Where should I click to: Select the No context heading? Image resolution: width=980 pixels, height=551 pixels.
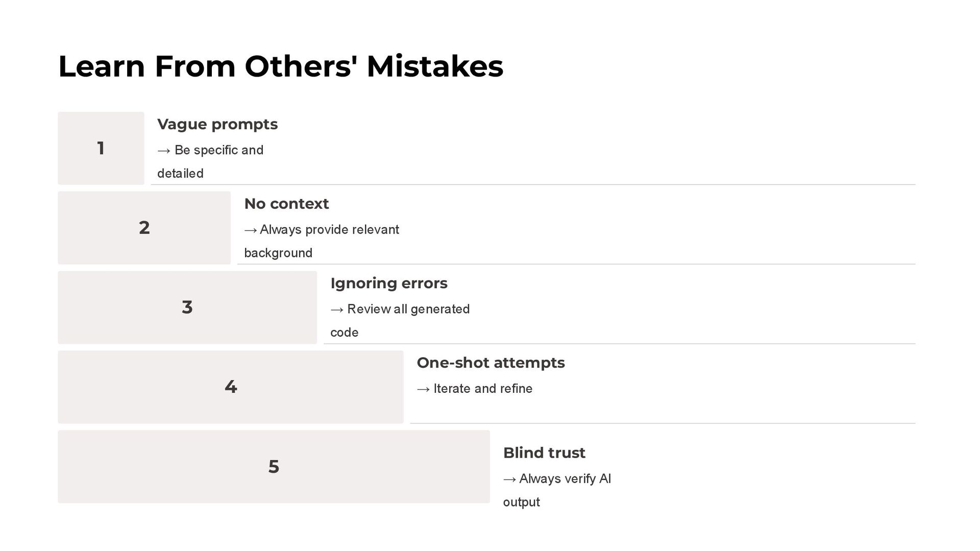click(286, 204)
